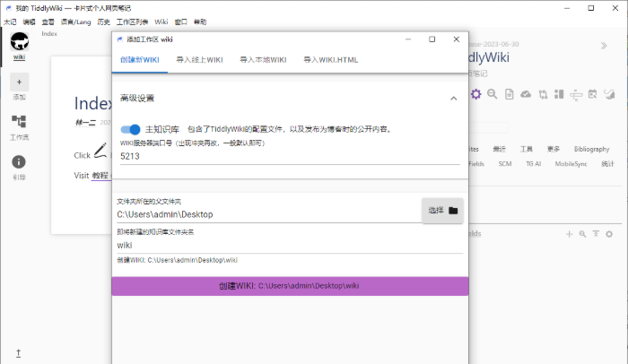Edit the WIKI server port field 5213

click(290, 156)
